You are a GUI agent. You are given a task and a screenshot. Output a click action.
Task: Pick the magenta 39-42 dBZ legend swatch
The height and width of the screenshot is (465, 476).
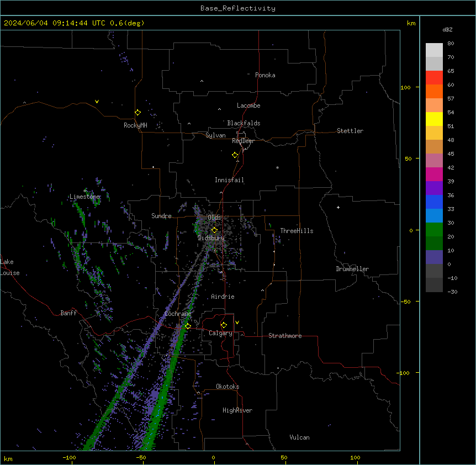pos(434,174)
